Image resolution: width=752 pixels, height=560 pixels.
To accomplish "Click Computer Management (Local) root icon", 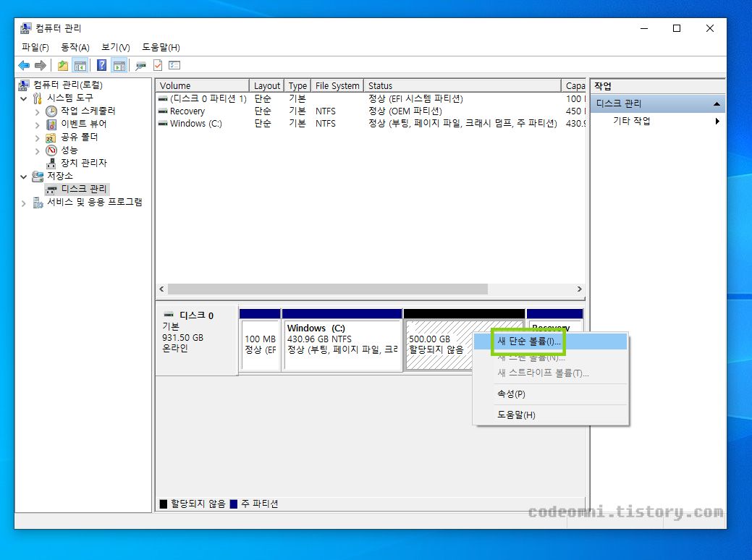I will (24, 85).
